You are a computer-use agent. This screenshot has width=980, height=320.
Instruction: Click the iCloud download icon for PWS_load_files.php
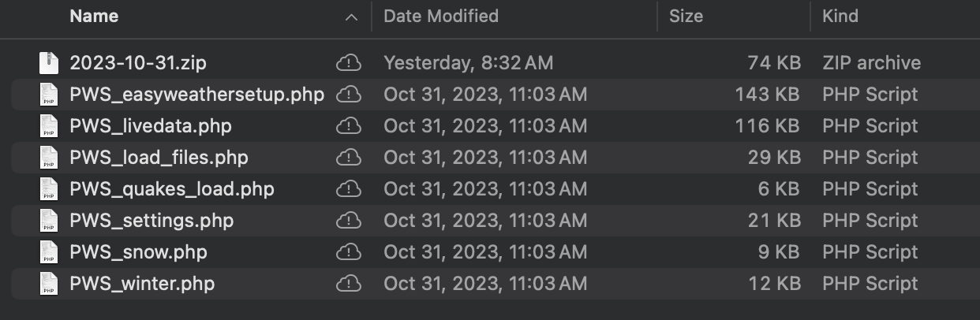tap(348, 158)
